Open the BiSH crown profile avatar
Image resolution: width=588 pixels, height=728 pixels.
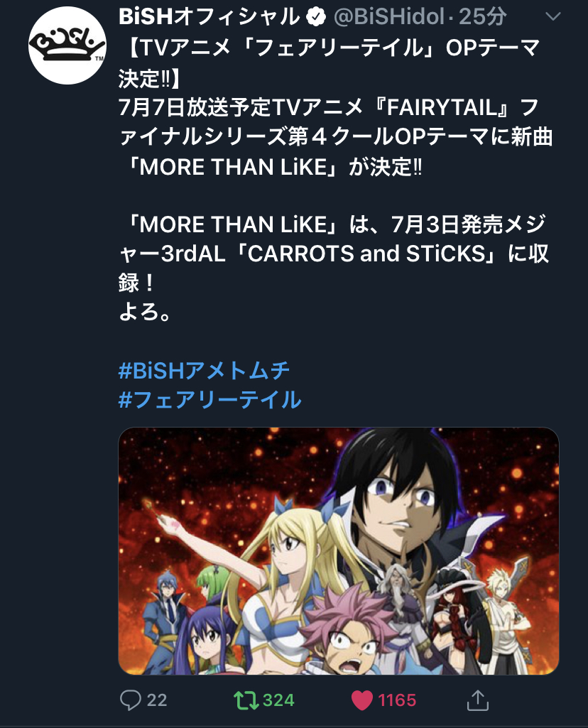[x=67, y=45]
